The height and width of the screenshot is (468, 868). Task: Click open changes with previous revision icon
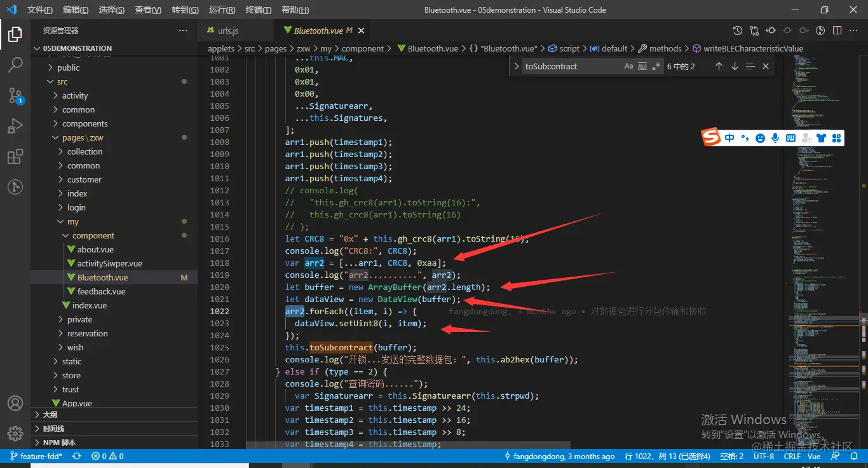click(x=771, y=30)
